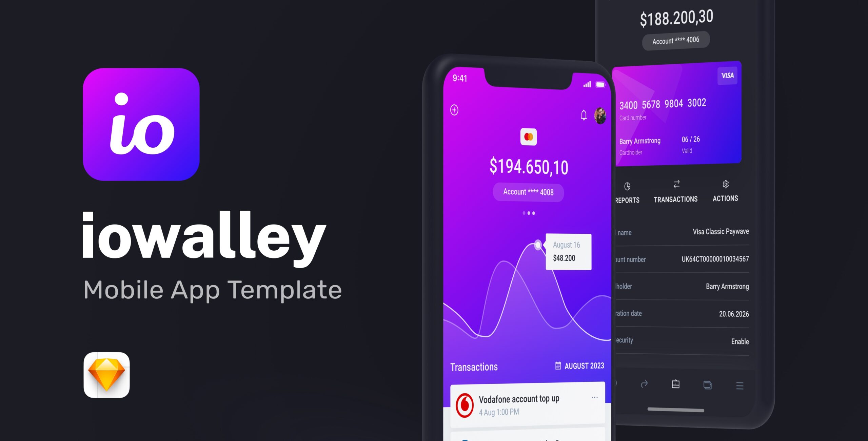
Task: Select the REPORTS tab in card panel
Action: [x=627, y=191]
